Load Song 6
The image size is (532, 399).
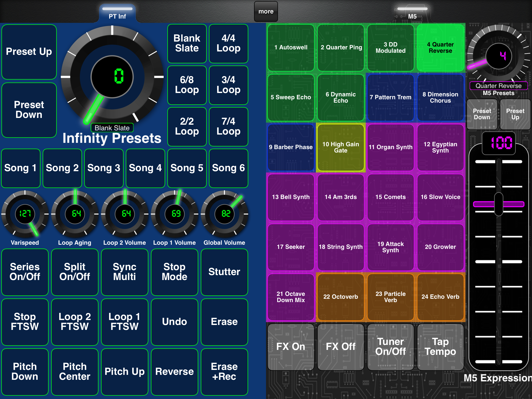point(229,168)
